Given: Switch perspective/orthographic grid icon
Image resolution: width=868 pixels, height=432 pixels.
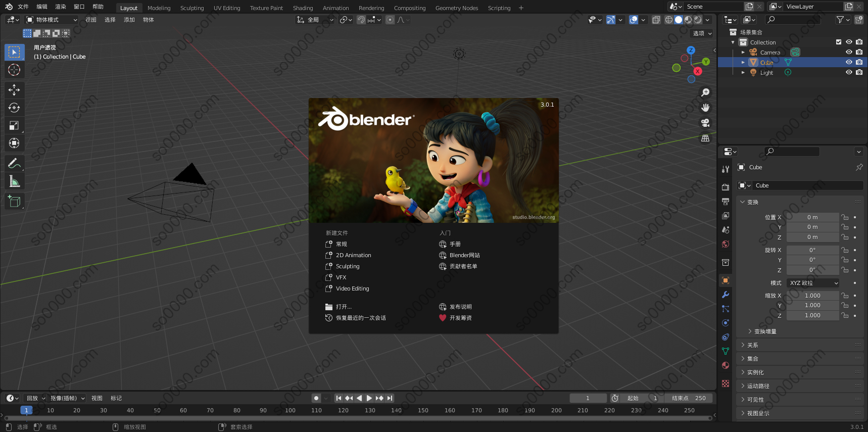Looking at the screenshot, I should coord(705,138).
